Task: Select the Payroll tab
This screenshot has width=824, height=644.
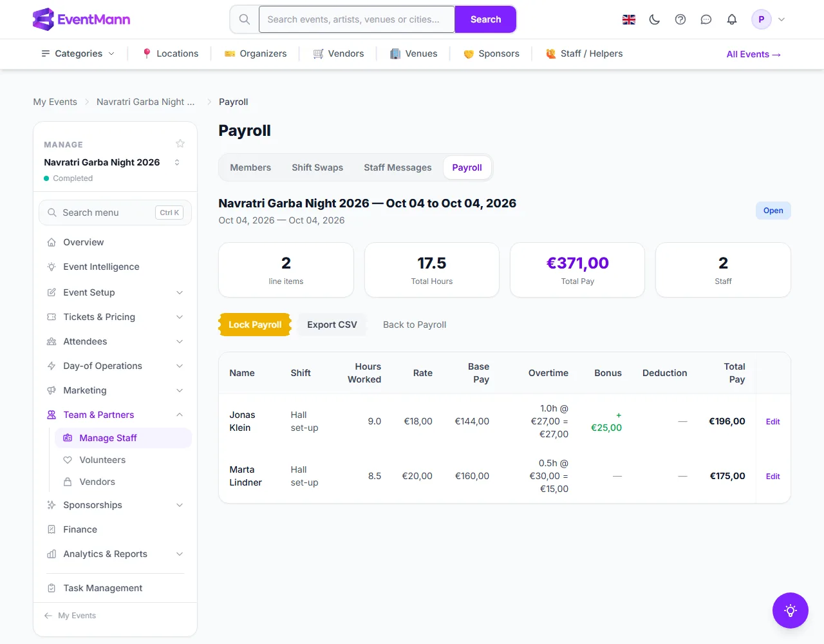Action: tap(467, 167)
